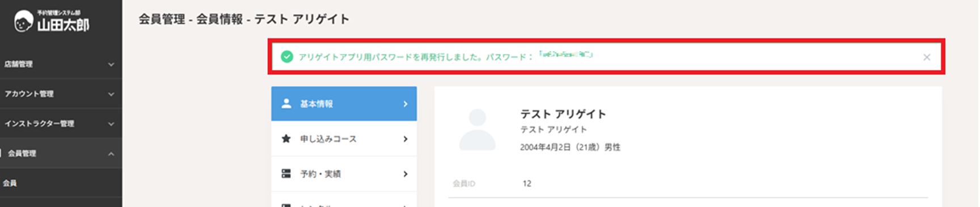
Task: Open the 申し込みコース tab
Action: 344,139
